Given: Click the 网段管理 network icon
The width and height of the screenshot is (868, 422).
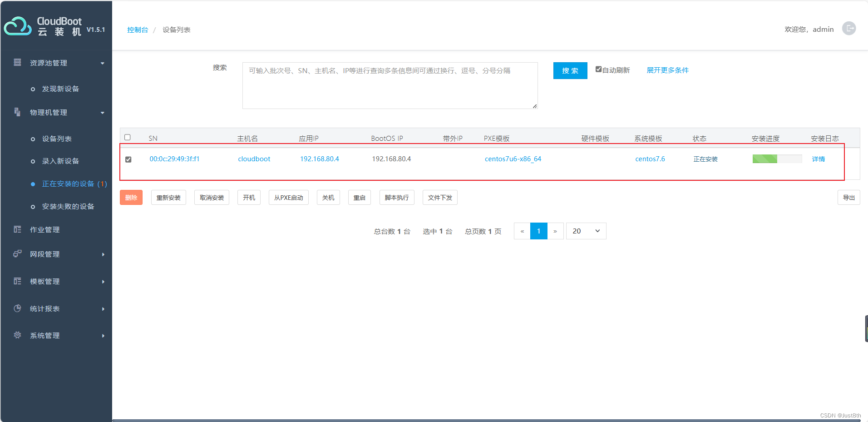Looking at the screenshot, I should (17, 254).
